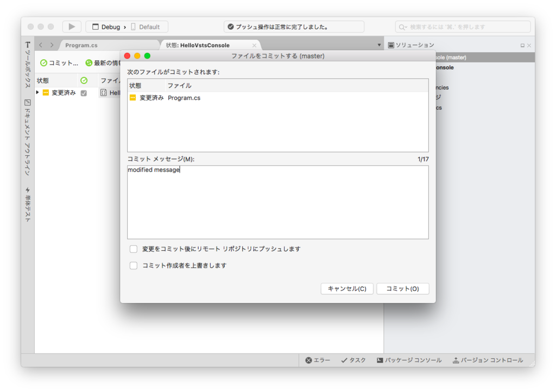Enable push to remote repository after commit
This screenshot has width=556, height=392.
tap(133, 249)
